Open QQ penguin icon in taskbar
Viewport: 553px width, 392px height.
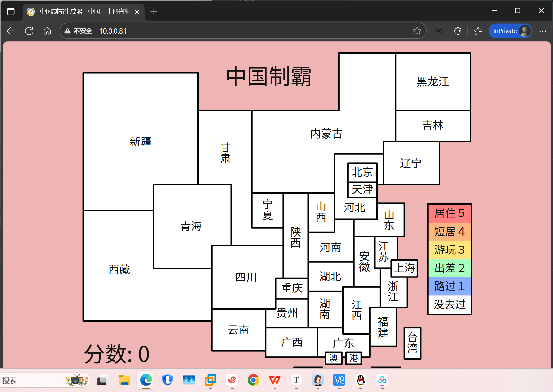(x=361, y=380)
